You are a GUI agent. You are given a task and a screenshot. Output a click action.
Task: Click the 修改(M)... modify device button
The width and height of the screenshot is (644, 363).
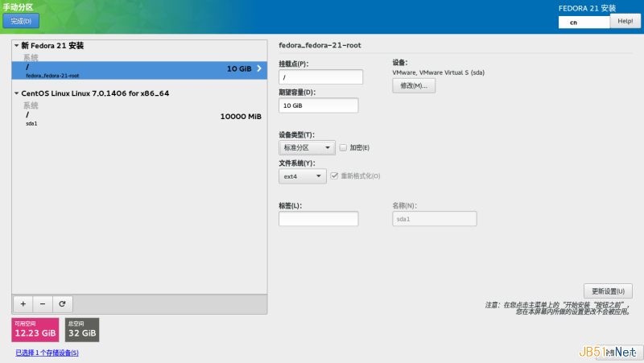coord(414,85)
